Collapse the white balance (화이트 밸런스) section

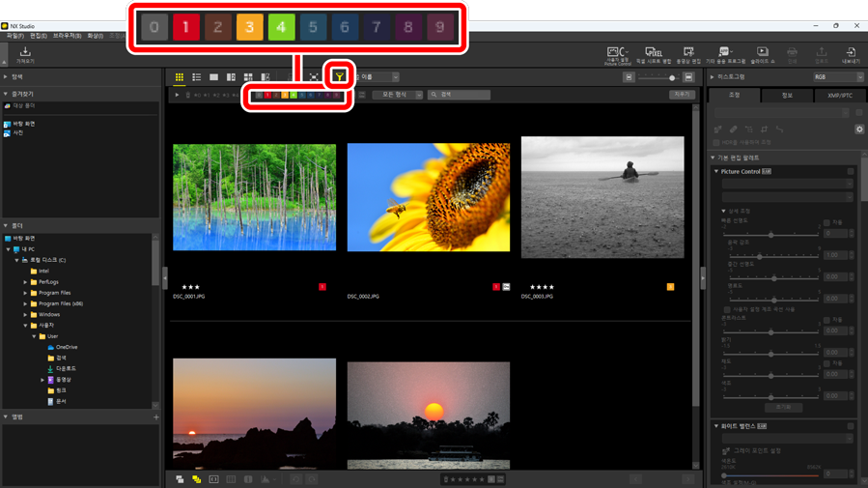point(716,425)
